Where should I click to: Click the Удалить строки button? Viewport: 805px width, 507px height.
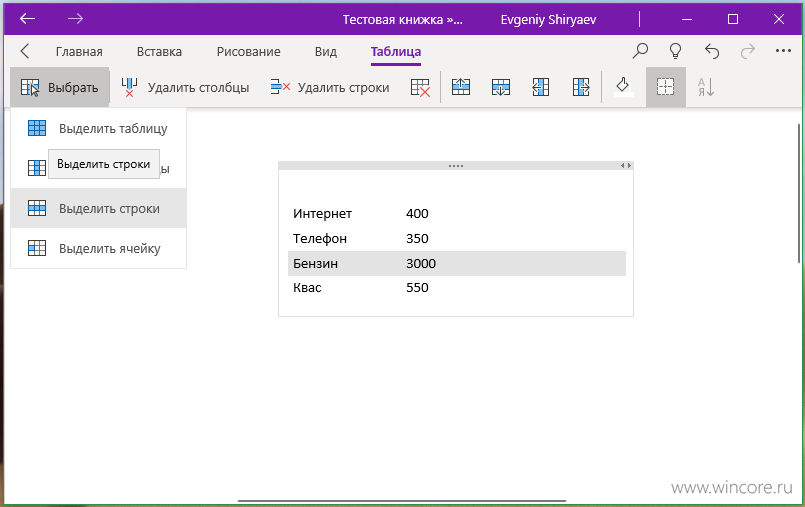pyautogui.click(x=330, y=87)
